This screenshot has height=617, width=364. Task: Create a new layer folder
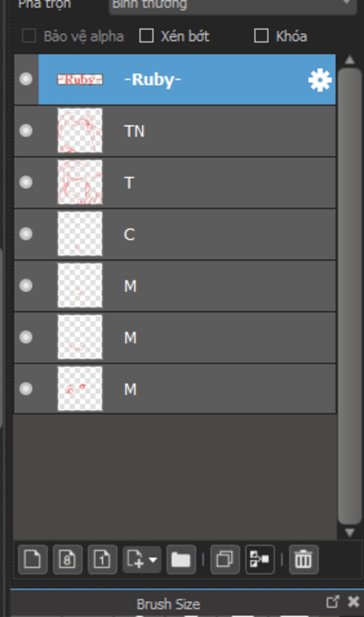click(181, 559)
